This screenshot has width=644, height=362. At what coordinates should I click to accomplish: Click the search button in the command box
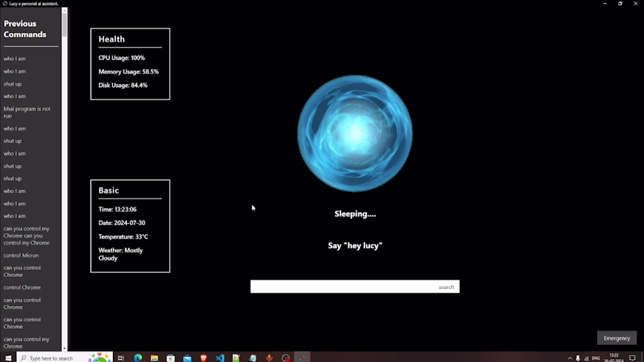(446, 287)
